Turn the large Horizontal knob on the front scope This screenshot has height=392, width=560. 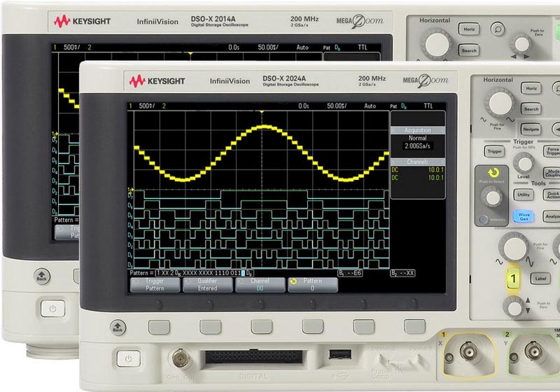(500, 103)
